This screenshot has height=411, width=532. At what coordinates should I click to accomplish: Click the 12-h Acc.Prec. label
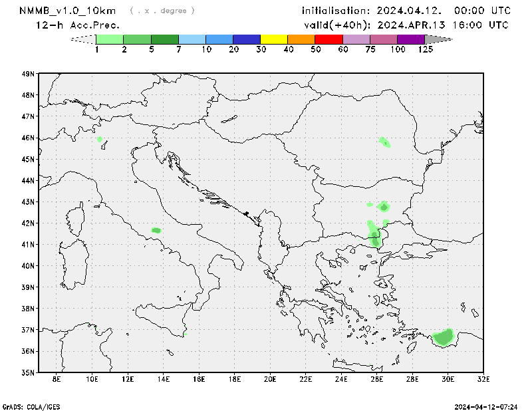click(78, 25)
